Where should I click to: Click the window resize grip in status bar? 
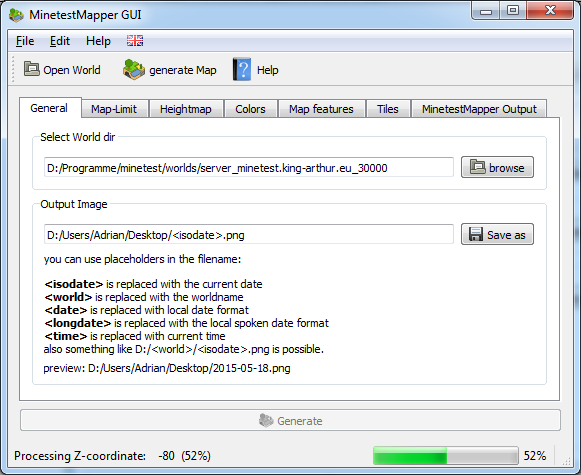[x=566, y=461]
